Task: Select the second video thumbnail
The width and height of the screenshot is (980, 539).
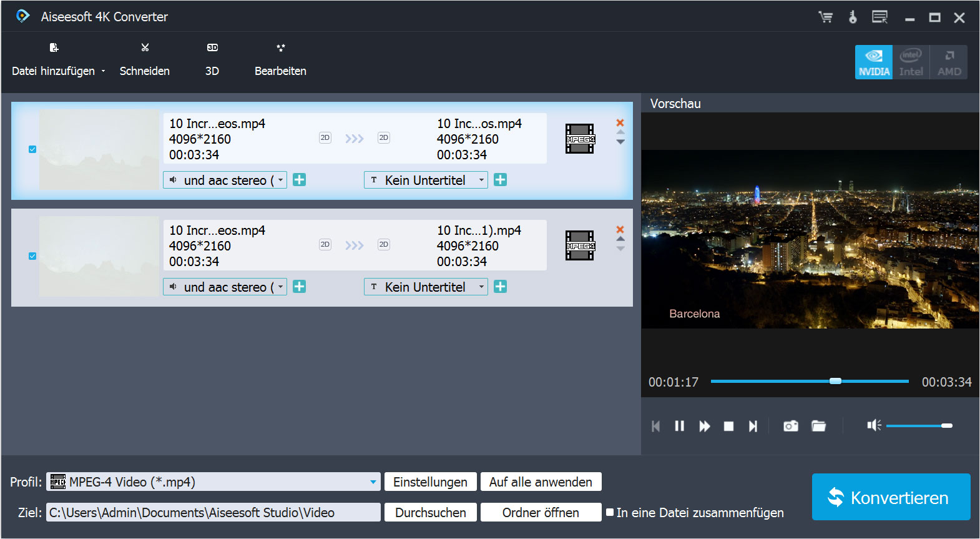Action: (x=99, y=257)
